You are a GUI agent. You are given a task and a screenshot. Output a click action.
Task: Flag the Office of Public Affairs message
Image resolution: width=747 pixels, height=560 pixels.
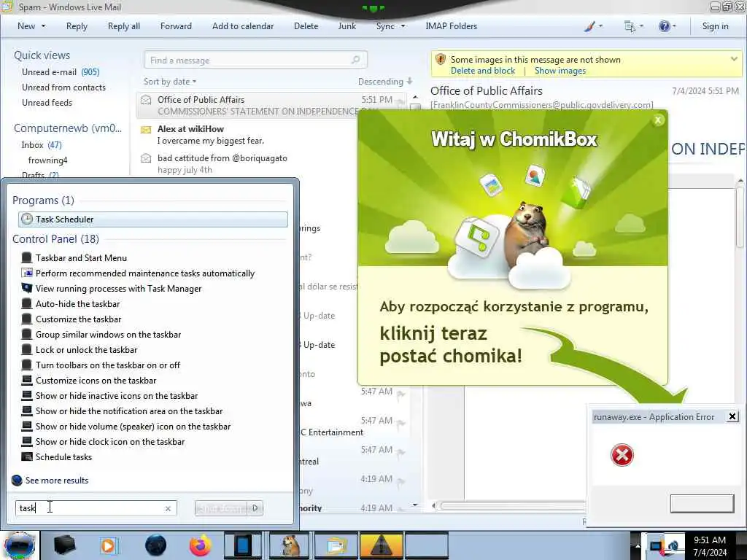click(400, 101)
